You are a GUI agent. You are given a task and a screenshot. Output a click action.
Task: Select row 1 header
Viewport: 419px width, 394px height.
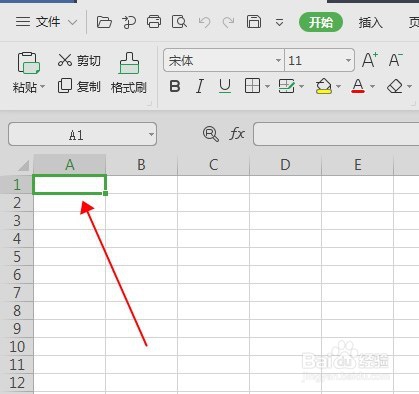pyautogui.click(x=17, y=185)
